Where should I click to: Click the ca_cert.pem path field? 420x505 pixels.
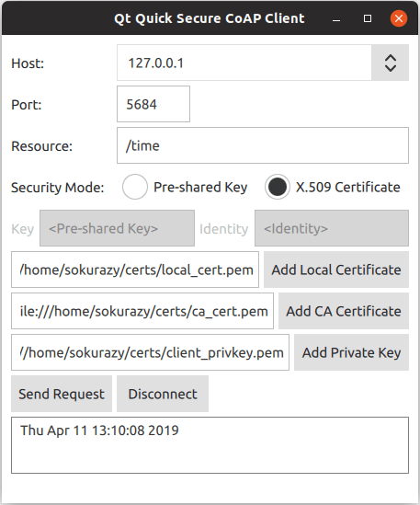(x=142, y=311)
